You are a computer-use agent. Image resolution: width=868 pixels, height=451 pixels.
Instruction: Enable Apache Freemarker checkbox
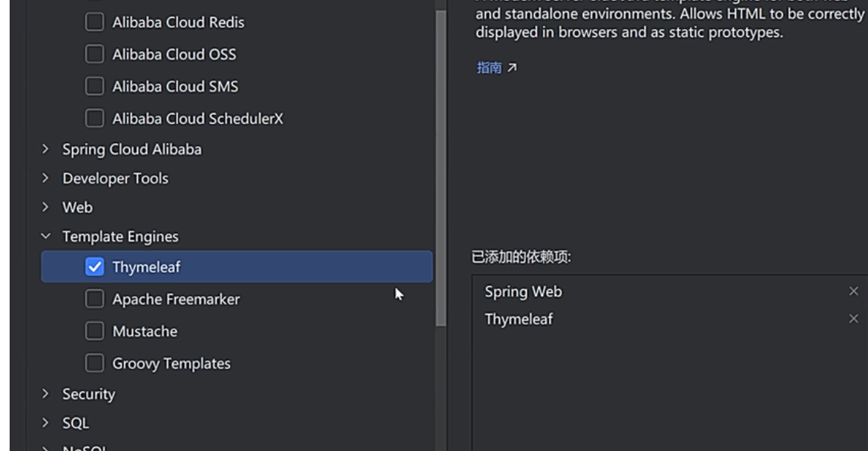(95, 299)
